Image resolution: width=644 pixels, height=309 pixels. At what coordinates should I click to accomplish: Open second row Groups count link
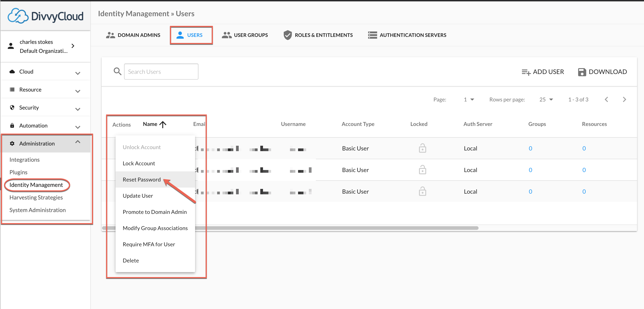click(530, 170)
